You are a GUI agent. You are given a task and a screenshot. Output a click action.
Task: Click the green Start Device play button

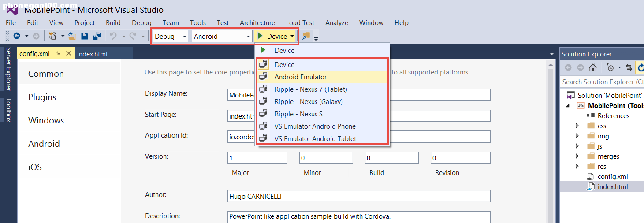[261, 36]
